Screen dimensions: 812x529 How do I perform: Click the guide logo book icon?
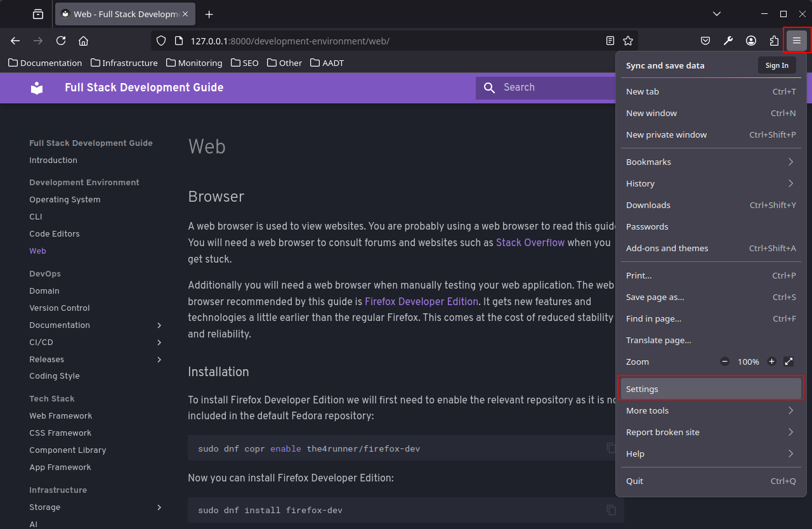37,88
